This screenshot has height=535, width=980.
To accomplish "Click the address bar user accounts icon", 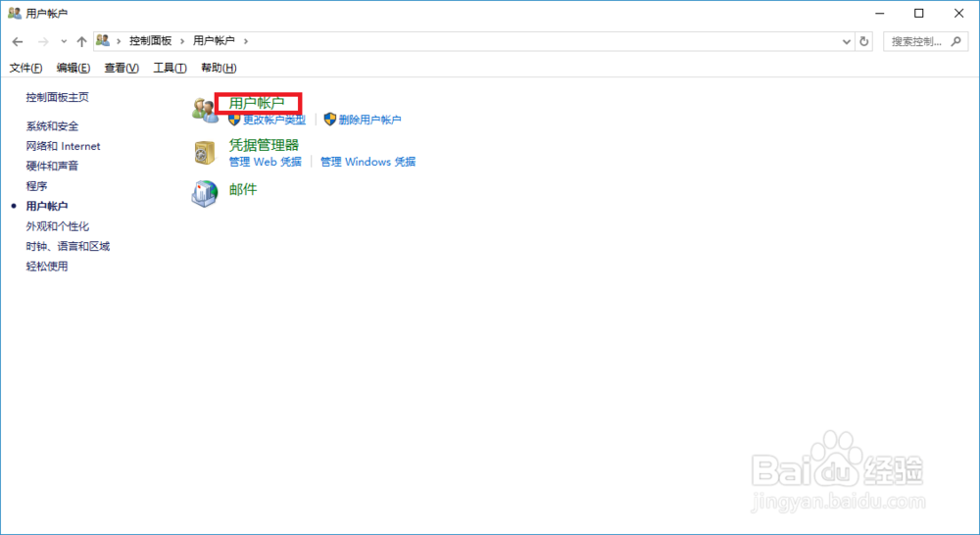I will tap(103, 40).
